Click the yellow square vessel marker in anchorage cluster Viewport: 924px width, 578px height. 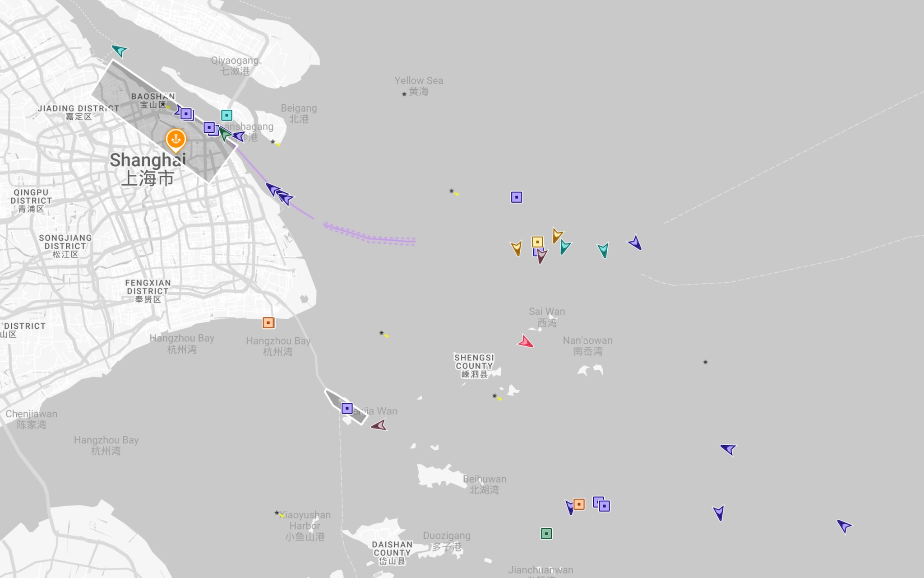click(537, 242)
